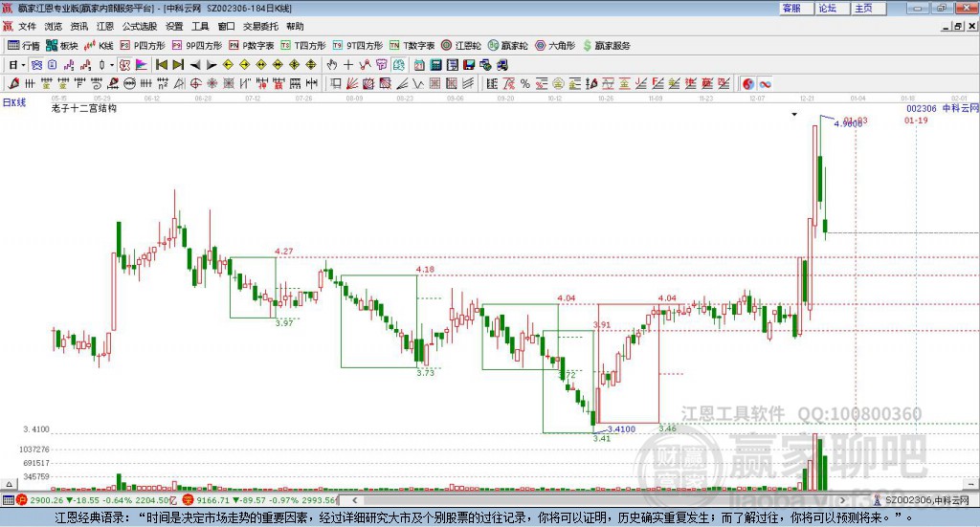Click the 3.4100 price axis label
The width and height of the screenshot is (980, 527).
pyautogui.click(x=36, y=429)
